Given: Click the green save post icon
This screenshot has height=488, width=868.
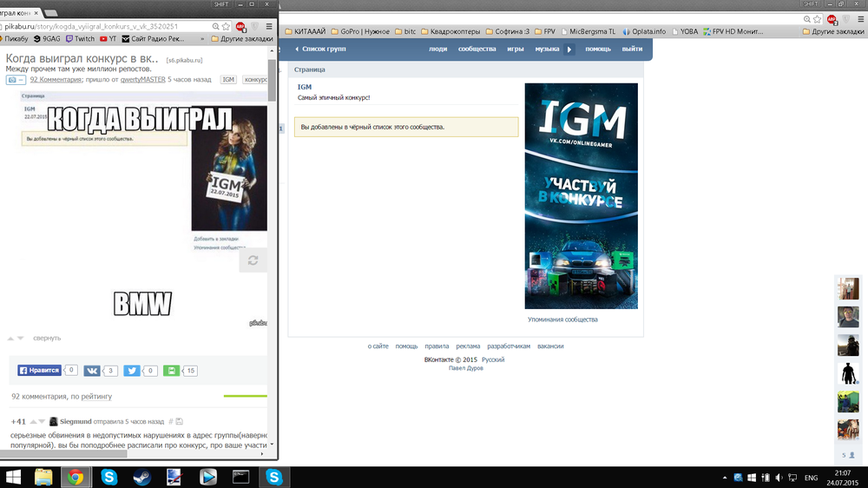Looking at the screenshot, I should (172, 371).
